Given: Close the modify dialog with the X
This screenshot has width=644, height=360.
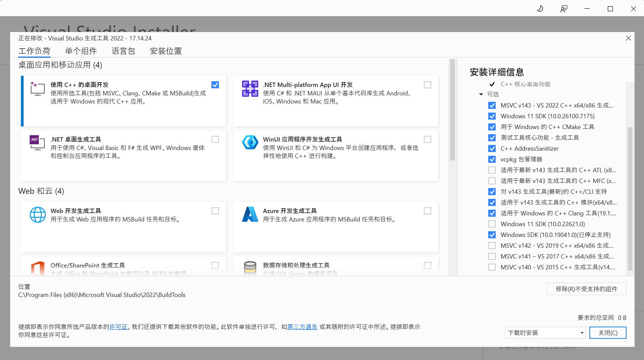Looking at the screenshot, I should click(628, 38).
